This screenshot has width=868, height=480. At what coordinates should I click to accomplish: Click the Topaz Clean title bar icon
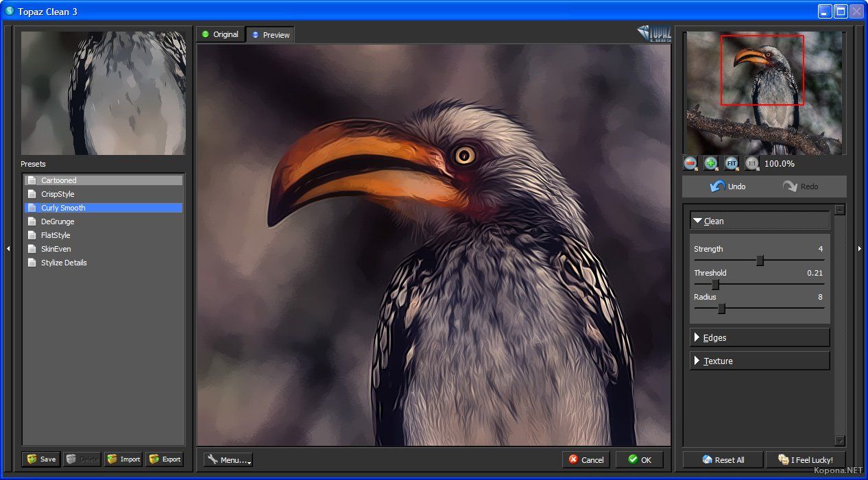pos(10,11)
